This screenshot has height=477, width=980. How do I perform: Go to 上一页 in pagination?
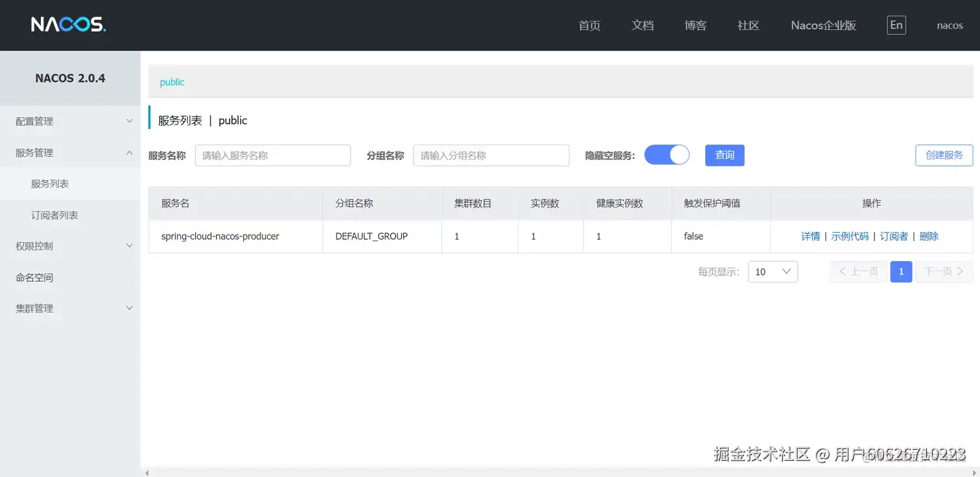click(859, 272)
